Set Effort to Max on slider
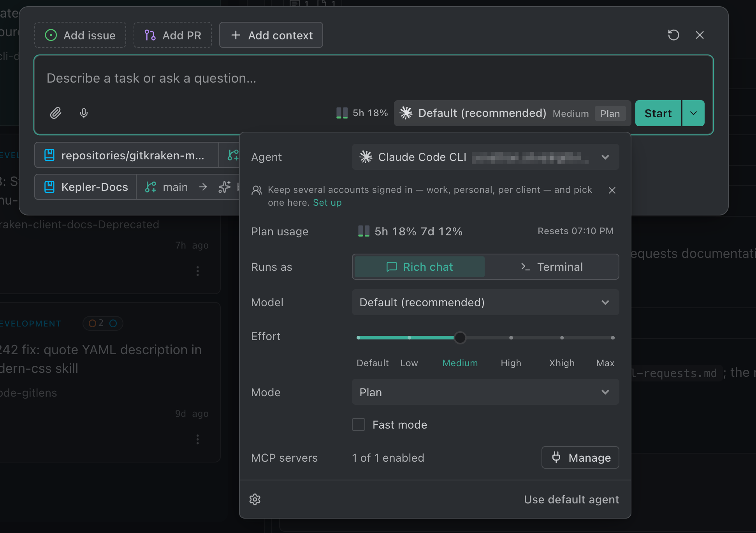Image resolution: width=756 pixels, height=533 pixels. (613, 338)
